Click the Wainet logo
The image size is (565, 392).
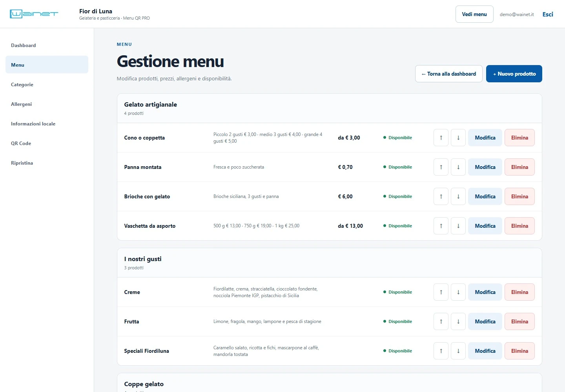(34, 14)
